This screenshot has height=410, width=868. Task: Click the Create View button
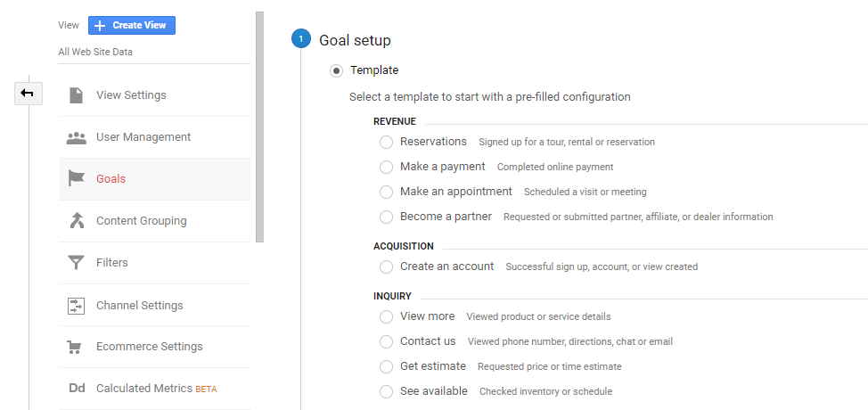click(x=132, y=25)
